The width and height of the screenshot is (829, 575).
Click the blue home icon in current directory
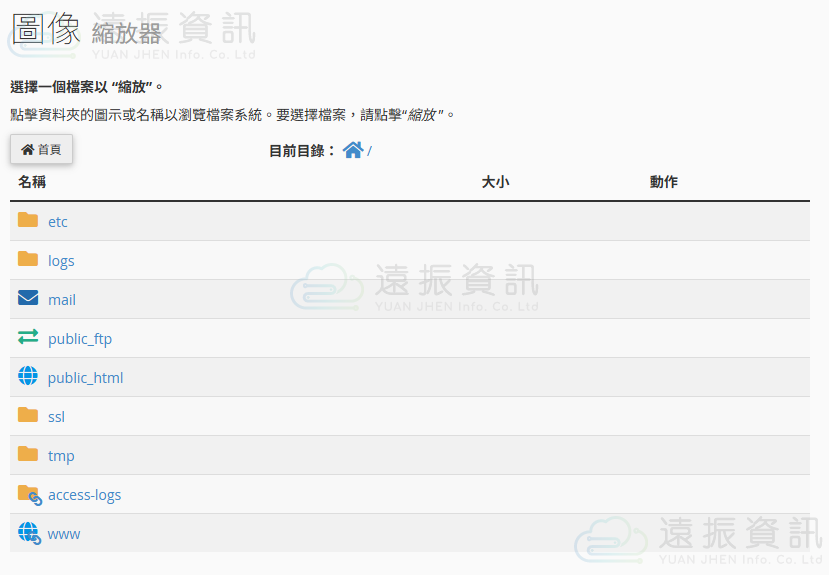(353, 150)
